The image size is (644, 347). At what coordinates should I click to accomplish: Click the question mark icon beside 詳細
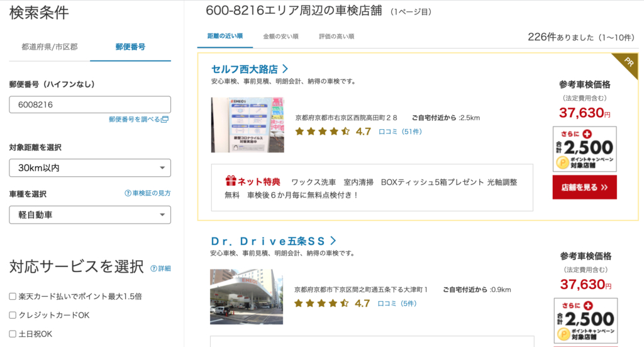point(153,268)
